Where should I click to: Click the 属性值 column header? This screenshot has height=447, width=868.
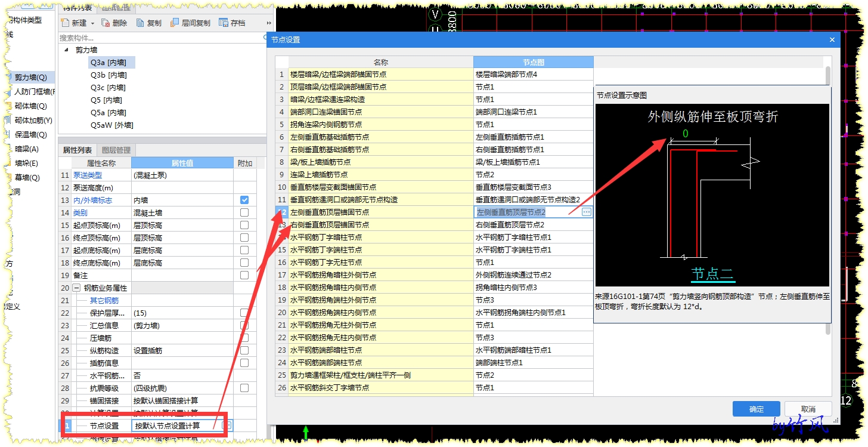coord(182,163)
